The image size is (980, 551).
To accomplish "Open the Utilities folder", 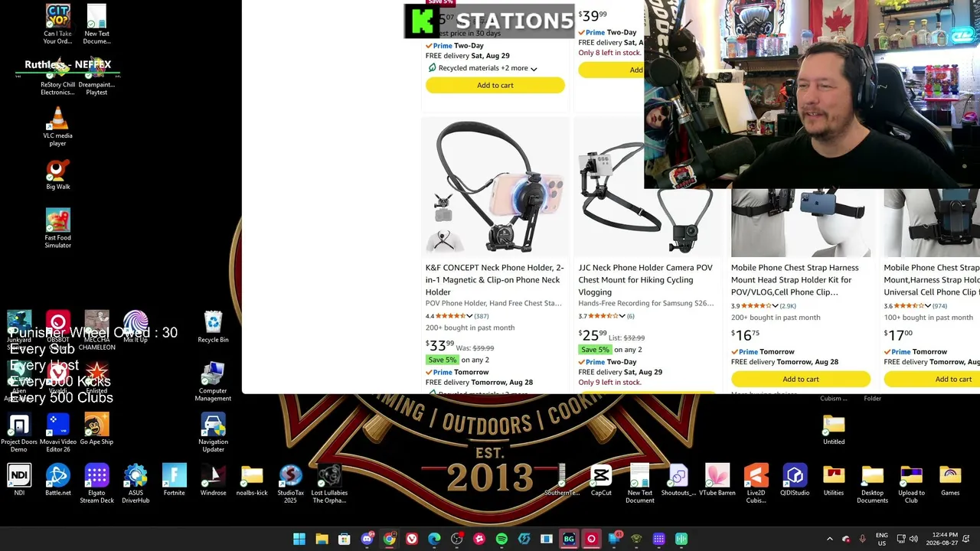I will [834, 480].
